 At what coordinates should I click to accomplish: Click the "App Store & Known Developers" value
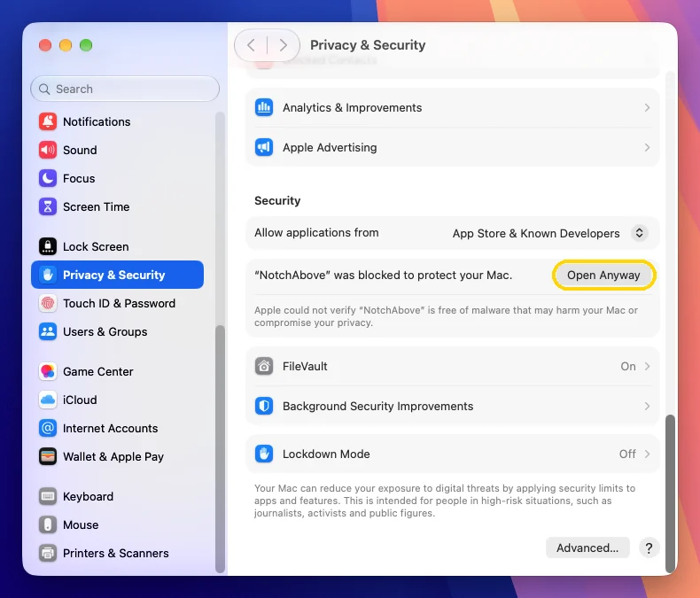(x=536, y=233)
